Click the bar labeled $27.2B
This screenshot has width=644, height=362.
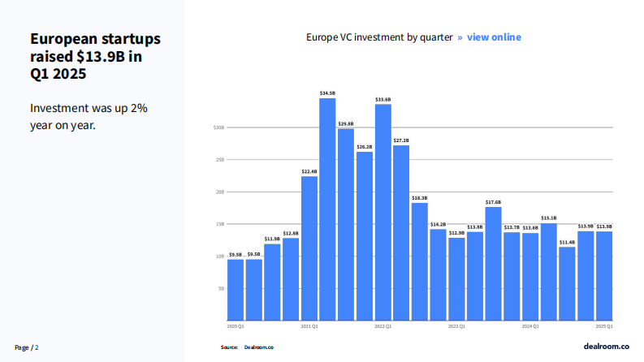pyautogui.click(x=401, y=232)
